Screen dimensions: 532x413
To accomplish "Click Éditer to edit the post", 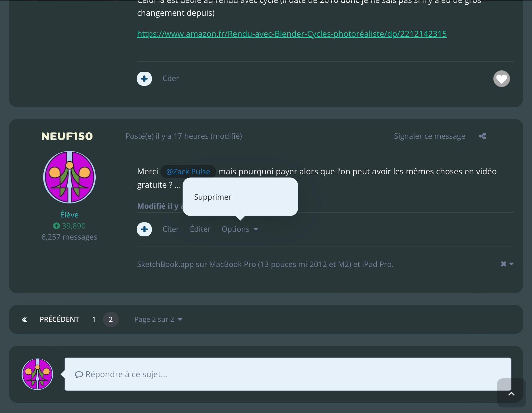I will pyautogui.click(x=200, y=229).
